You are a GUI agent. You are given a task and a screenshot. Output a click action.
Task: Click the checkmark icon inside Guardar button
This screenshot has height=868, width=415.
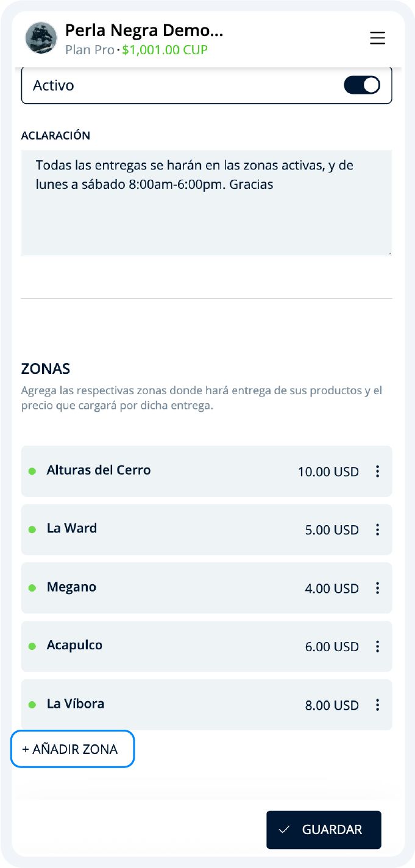283,829
